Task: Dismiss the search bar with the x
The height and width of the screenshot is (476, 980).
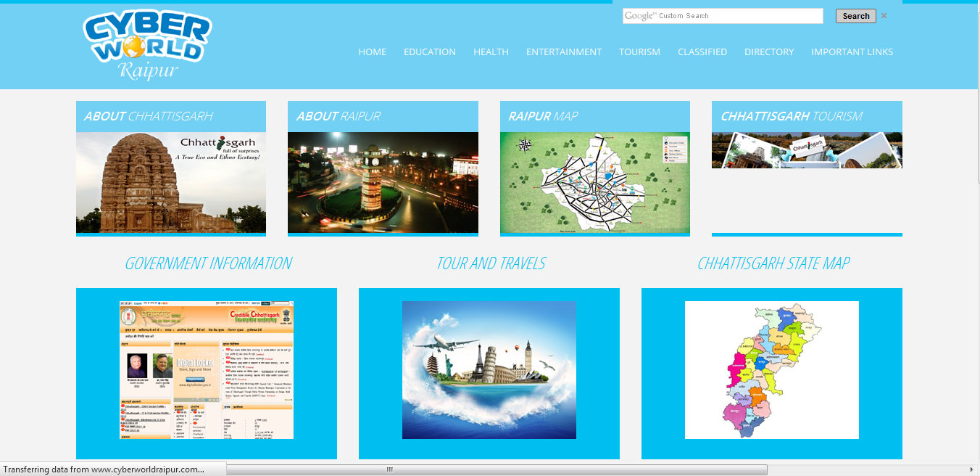Action: [x=884, y=15]
